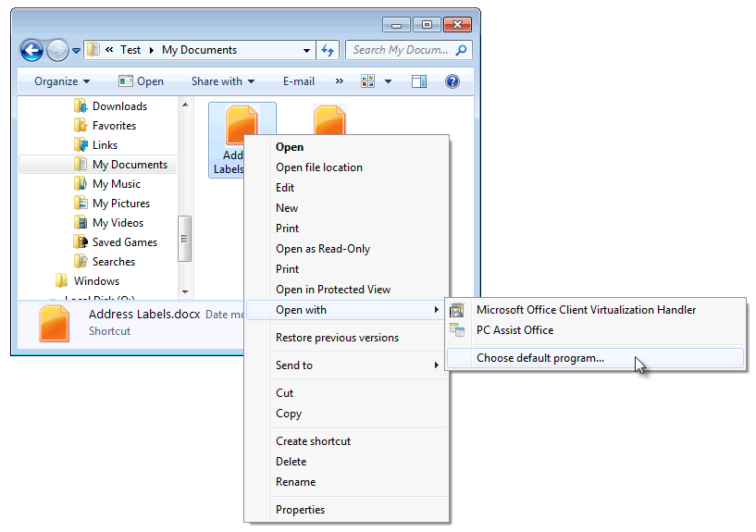
Task: Click the E-mail toolbar button
Action: coord(299,81)
